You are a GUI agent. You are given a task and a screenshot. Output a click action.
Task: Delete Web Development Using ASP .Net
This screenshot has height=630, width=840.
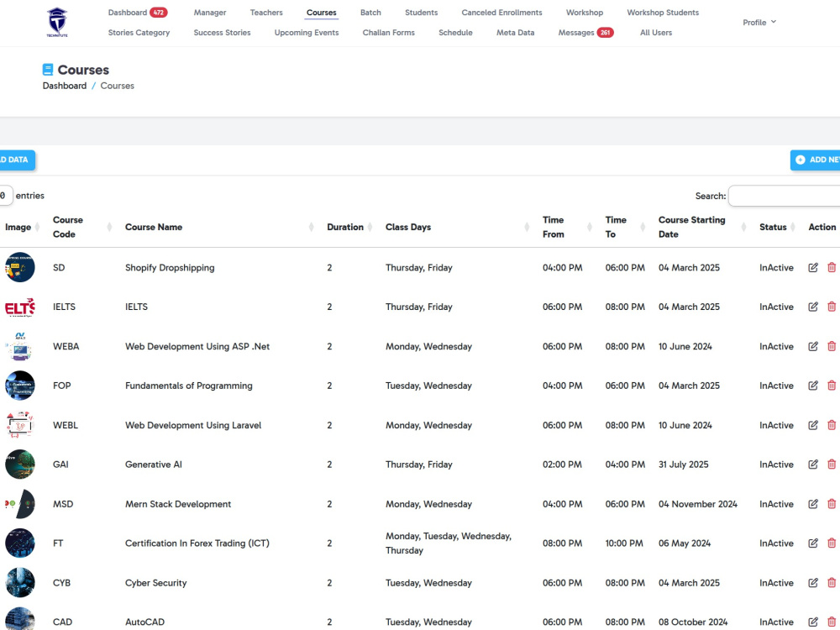click(832, 346)
